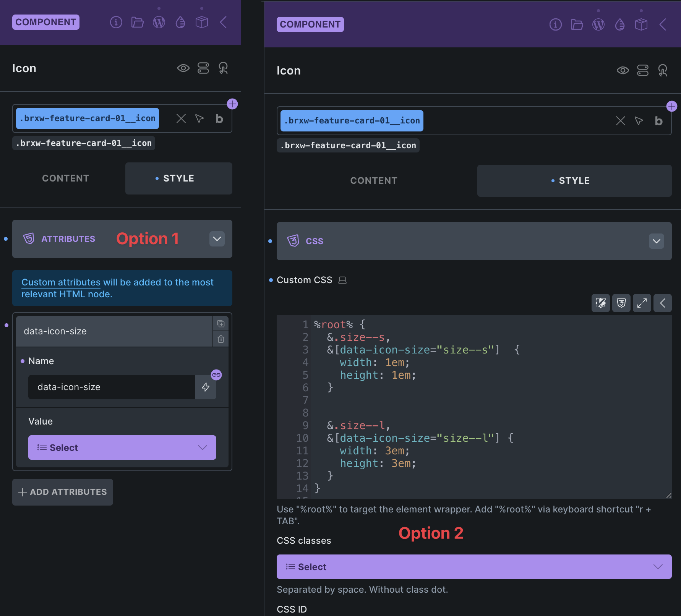Click the interactions pointer icon near Icon heading
681x616 pixels.
pos(224,69)
